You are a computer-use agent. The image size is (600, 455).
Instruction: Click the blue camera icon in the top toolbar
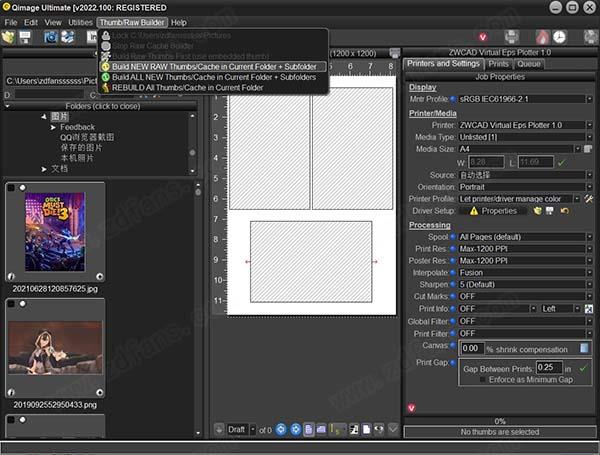[x=51, y=37]
